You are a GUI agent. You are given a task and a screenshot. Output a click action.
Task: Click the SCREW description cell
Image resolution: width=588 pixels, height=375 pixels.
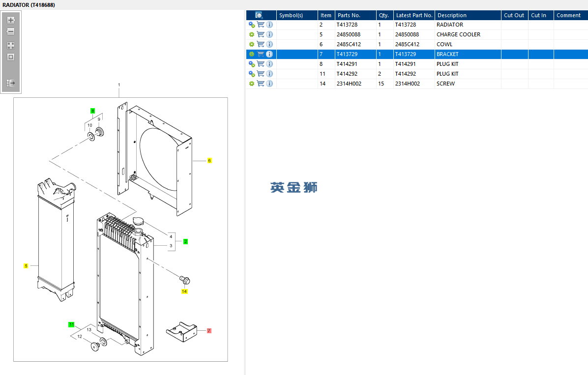click(468, 84)
